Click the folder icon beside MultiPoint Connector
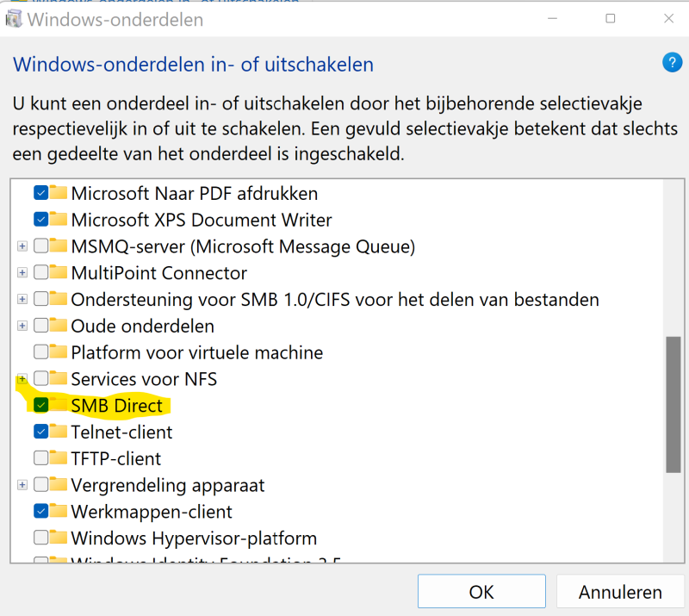 [x=59, y=272]
